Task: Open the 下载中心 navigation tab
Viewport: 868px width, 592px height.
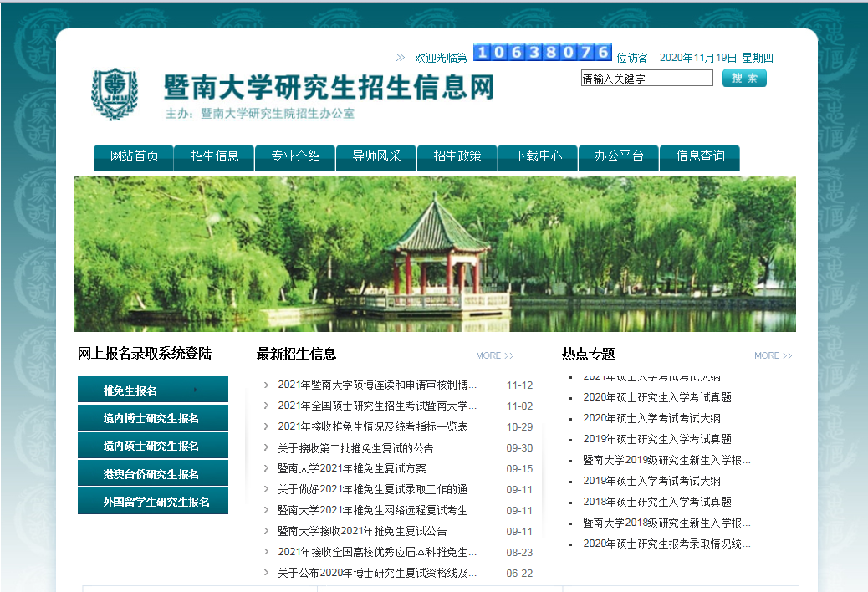Action: pos(537,157)
